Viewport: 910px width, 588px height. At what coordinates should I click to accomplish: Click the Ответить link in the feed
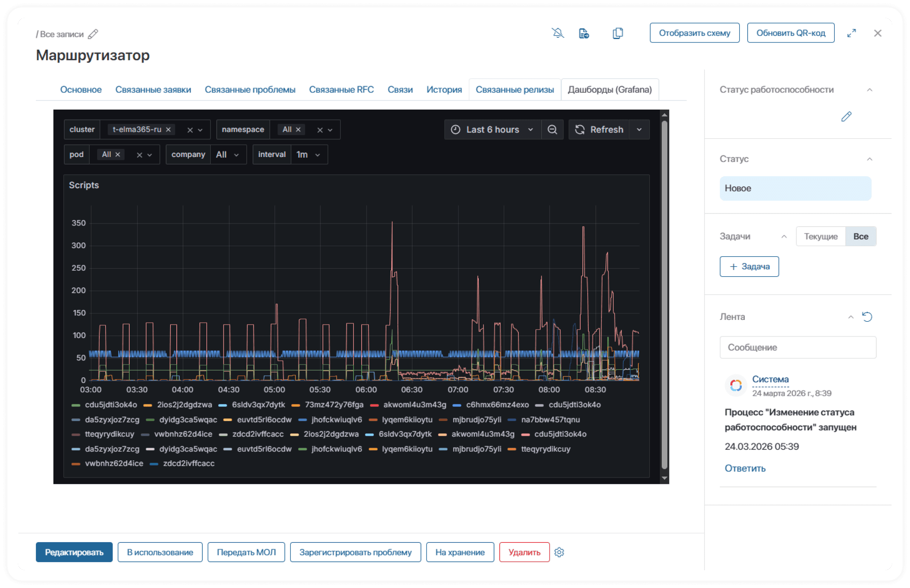[x=745, y=468]
